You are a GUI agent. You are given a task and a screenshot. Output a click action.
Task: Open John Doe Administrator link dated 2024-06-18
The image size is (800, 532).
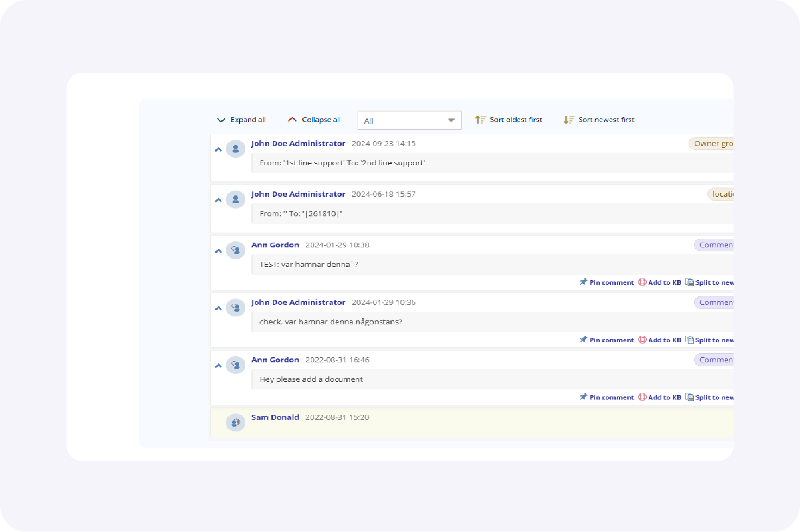point(299,194)
